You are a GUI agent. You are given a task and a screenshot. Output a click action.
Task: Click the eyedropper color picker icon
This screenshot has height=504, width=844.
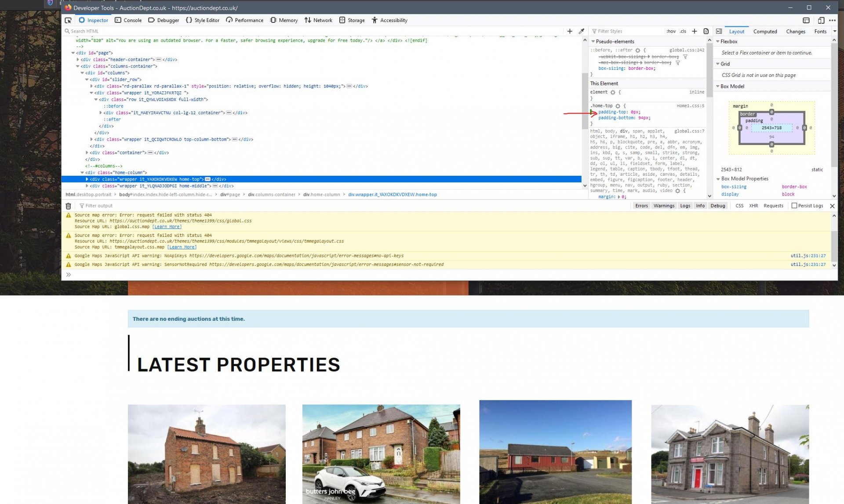click(581, 31)
